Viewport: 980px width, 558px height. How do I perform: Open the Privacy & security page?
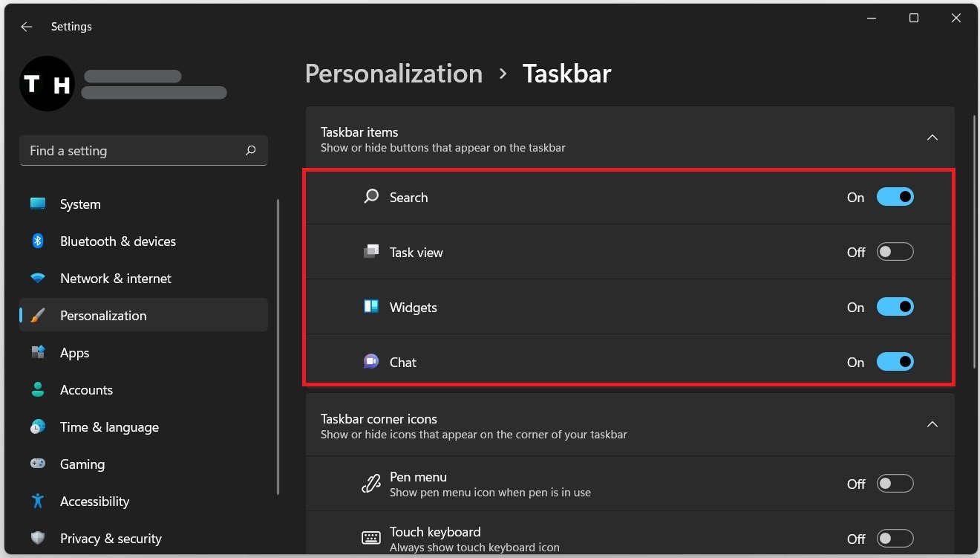point(144,539)
